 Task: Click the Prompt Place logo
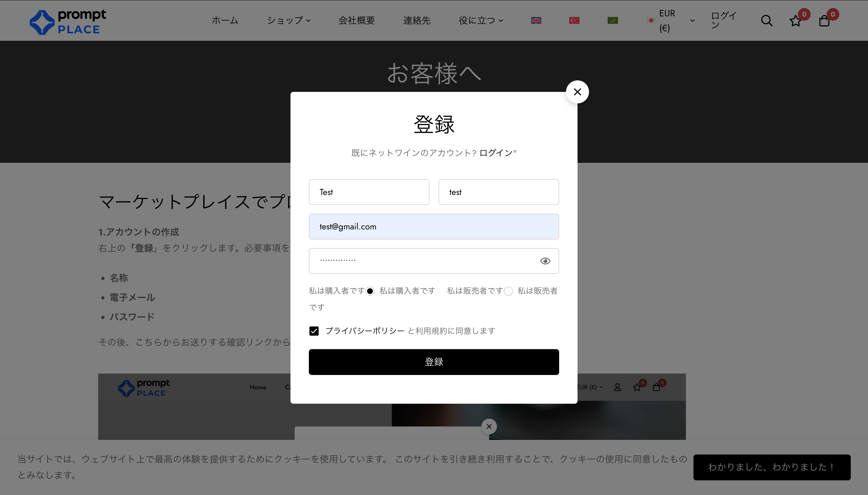[x=68, y=22]
